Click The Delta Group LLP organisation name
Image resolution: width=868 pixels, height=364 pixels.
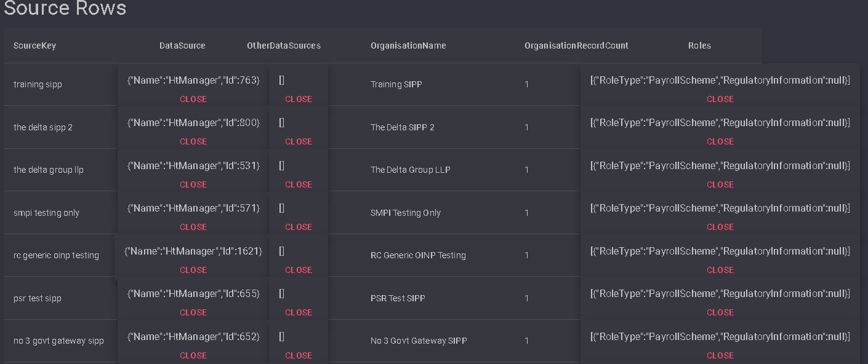point(411,170)
